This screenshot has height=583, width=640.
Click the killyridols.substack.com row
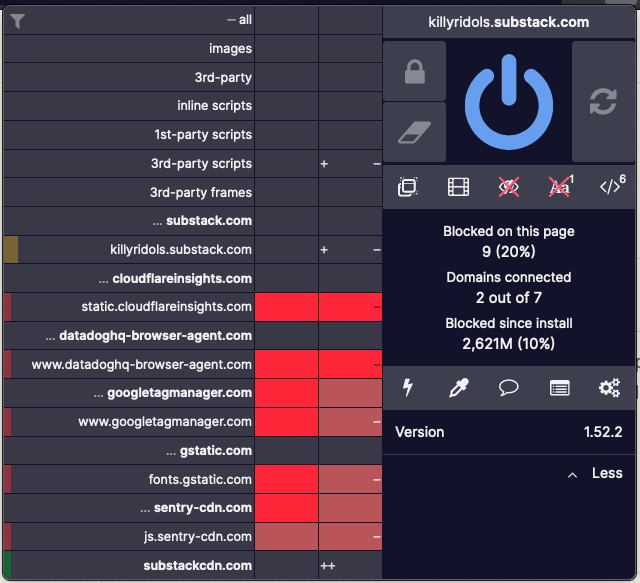(x=129, y=249)
